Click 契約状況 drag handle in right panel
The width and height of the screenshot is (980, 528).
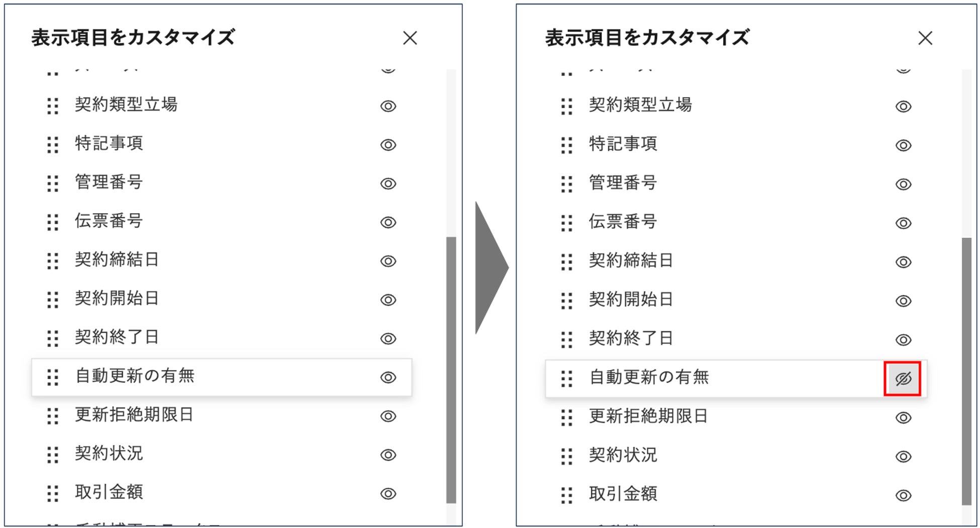click(566, 457)
